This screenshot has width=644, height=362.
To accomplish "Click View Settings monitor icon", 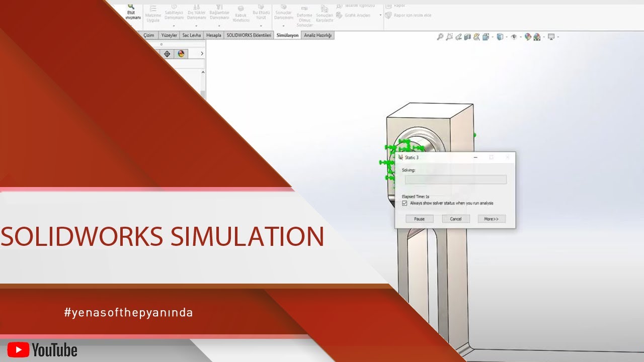I will coord(551,37).
